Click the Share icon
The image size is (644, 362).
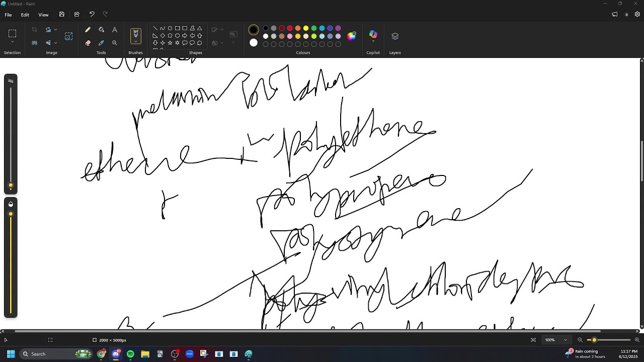pos(76,15)
